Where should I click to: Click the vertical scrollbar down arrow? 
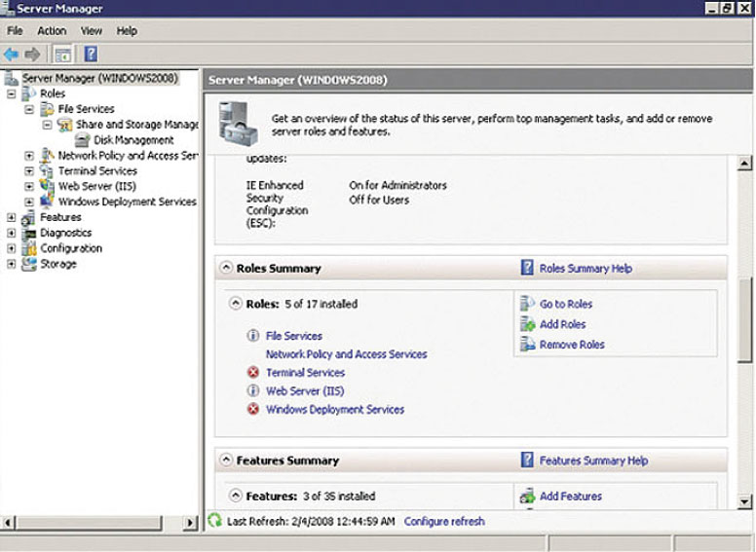pos(745,502)
